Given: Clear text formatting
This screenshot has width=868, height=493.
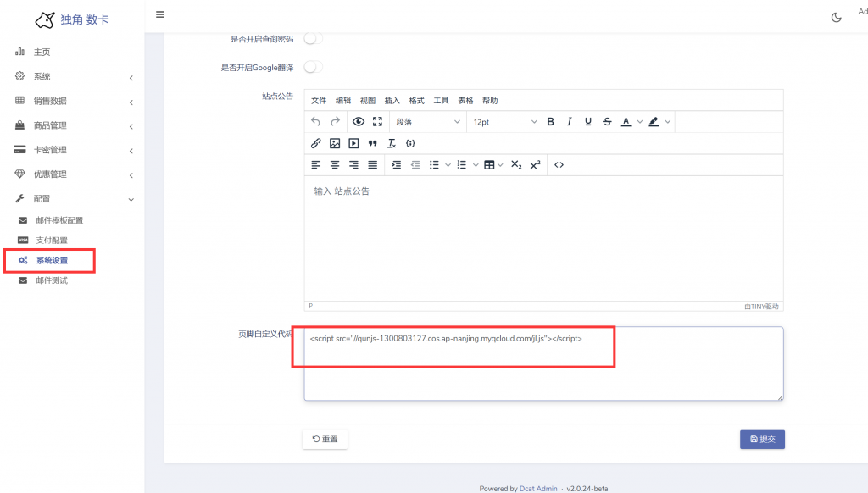Looking at the screenshot, I should pyautogui.click(x=392, y=143).
